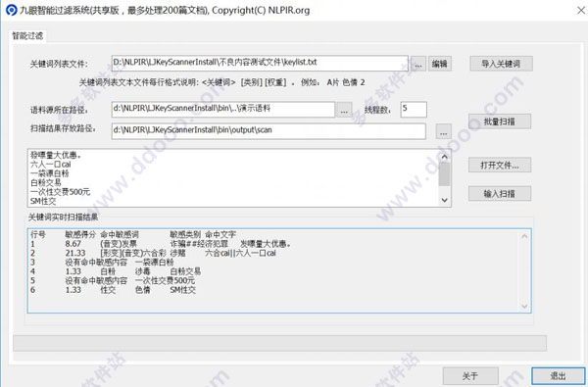Focus the 语料源所在路径 input field
The image size is (588, 387).
click(223, 109)
